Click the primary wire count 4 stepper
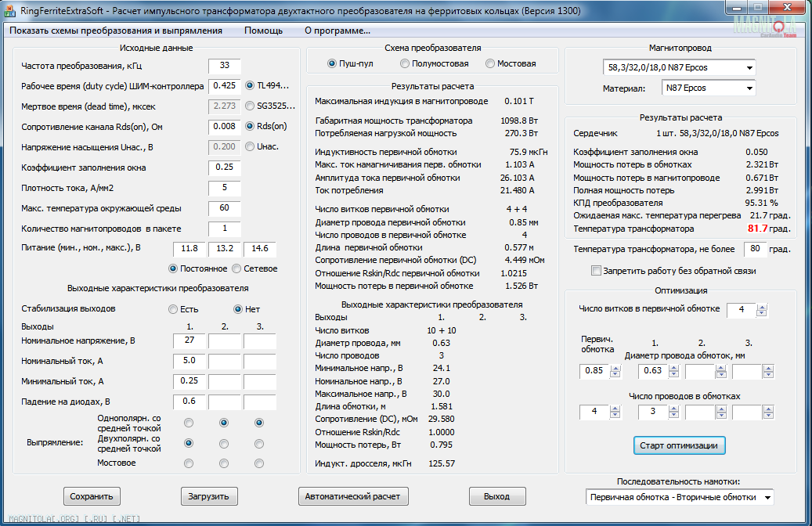The width and height of the screenshot is (812, 526). 615,412
